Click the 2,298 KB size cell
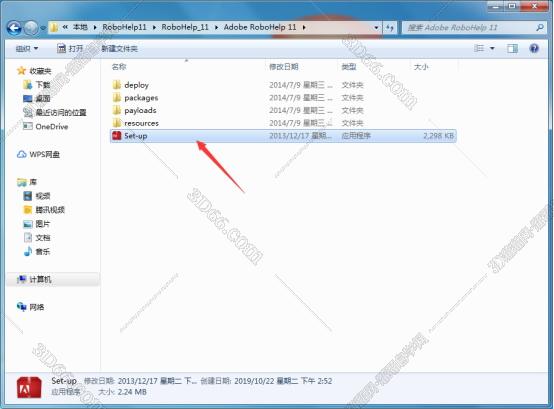This screenshot has width=554, height=409. [x=438, y=135]
